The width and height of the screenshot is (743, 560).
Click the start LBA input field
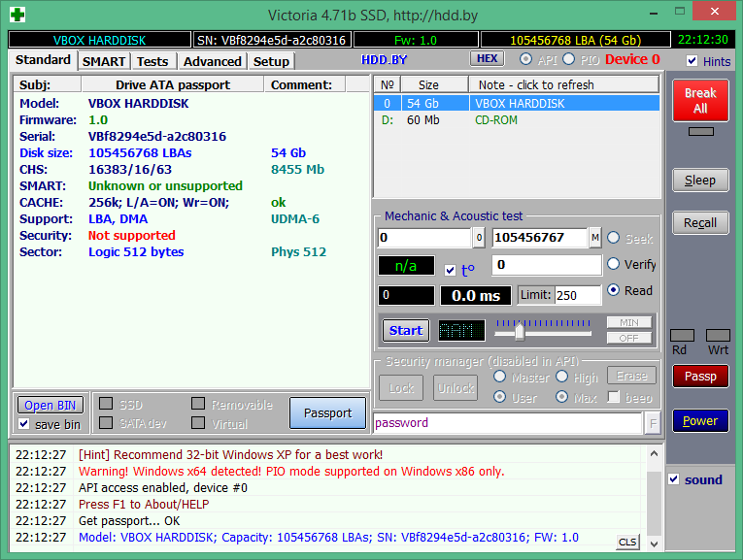(x=424, y=238)
